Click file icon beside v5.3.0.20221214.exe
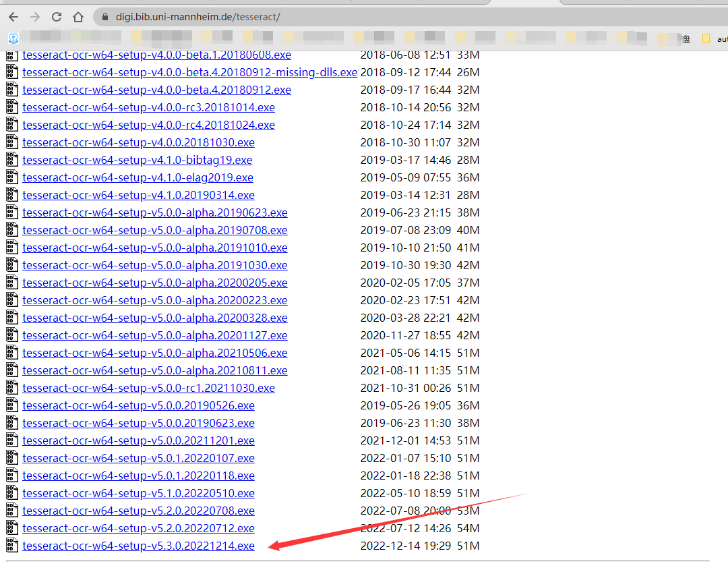Image resolution: width=728 pixels, height=574 pixels. (x=12, y=545)
